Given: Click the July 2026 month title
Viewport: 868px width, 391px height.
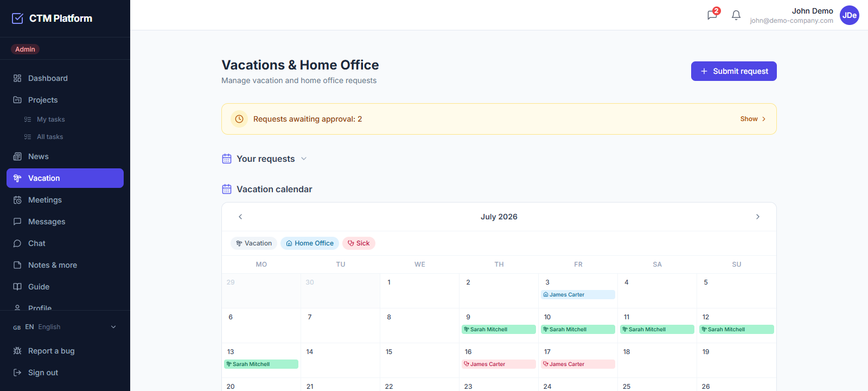Looking at the screenshot, I should (x=499, y=217).
